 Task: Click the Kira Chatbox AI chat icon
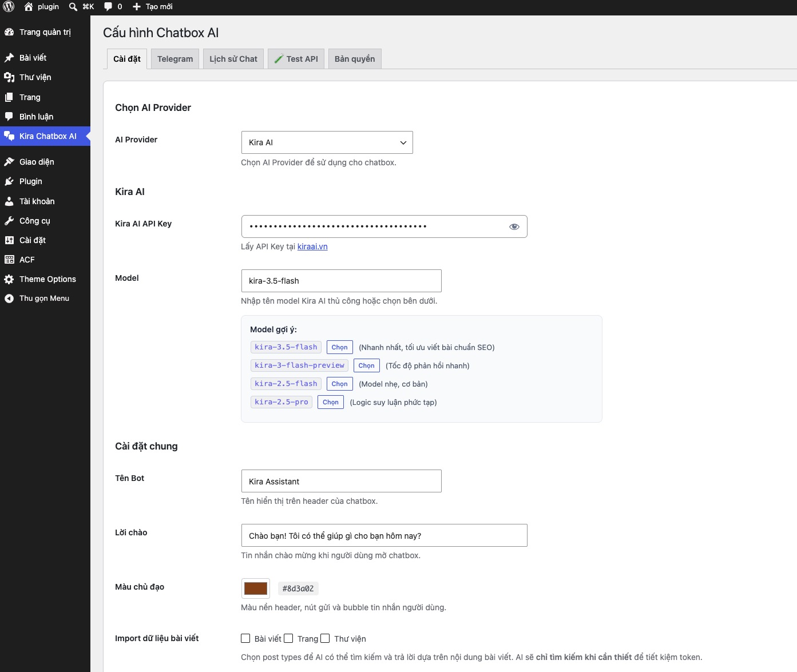tap(9, 136)
